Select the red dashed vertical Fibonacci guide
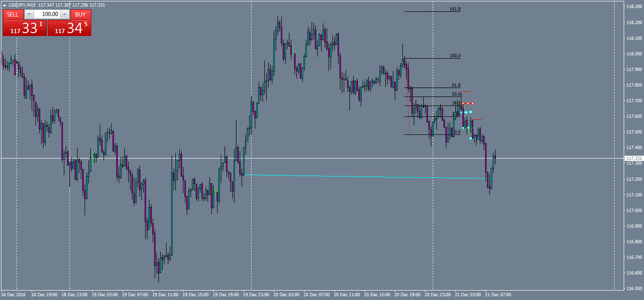The width and height of the screenshot is (644, 300). point(408,99)
